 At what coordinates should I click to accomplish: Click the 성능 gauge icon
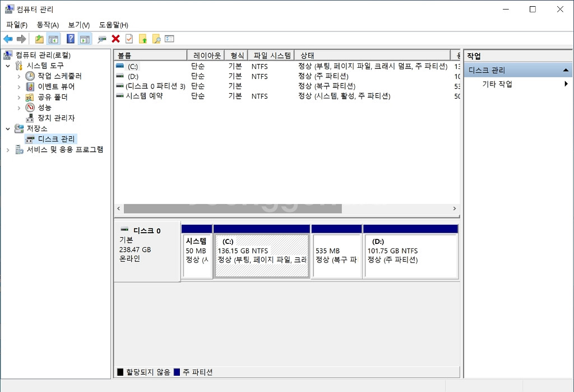coord(30,107)
